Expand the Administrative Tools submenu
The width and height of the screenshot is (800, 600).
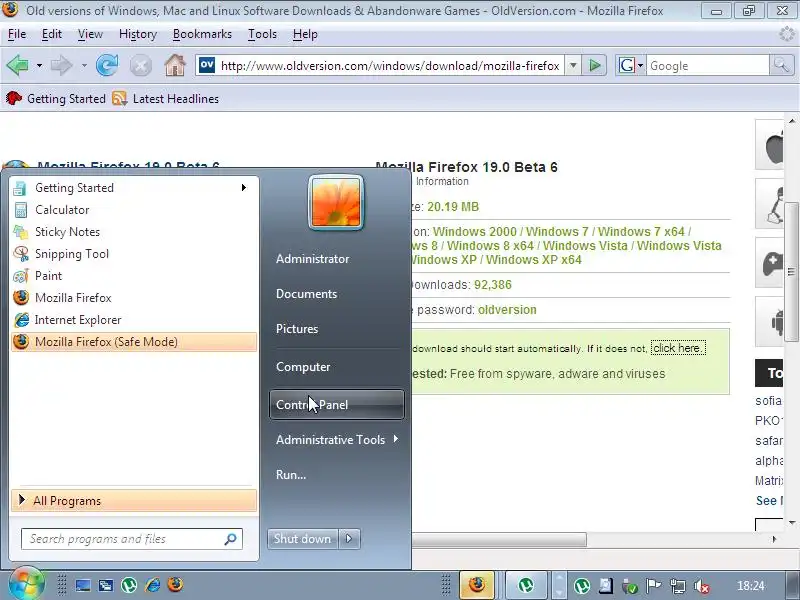point(337,440)
